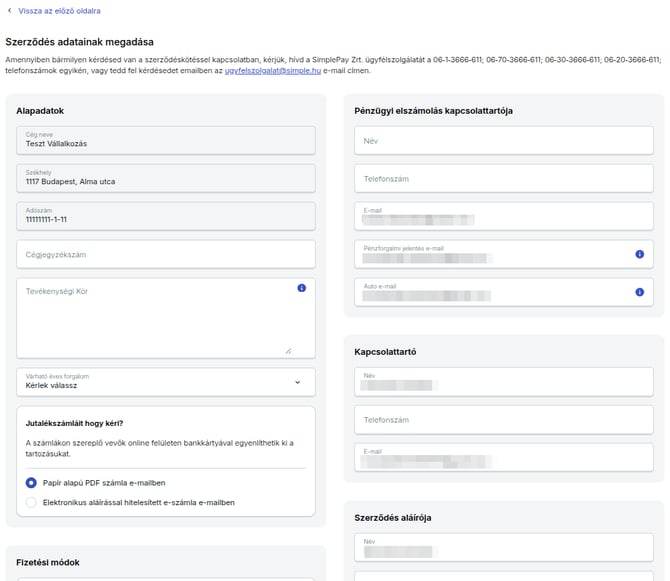Screen dimensions: 670x581
Task: Click into Cégjegyzékszám input field
Action: pyautogui.click(x=165, y=254)
